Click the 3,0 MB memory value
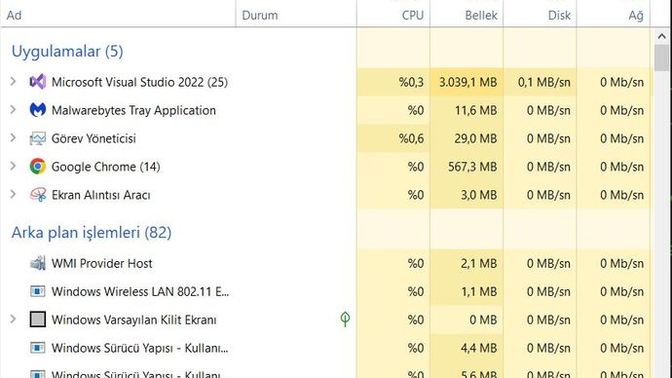 click(479, 195)
